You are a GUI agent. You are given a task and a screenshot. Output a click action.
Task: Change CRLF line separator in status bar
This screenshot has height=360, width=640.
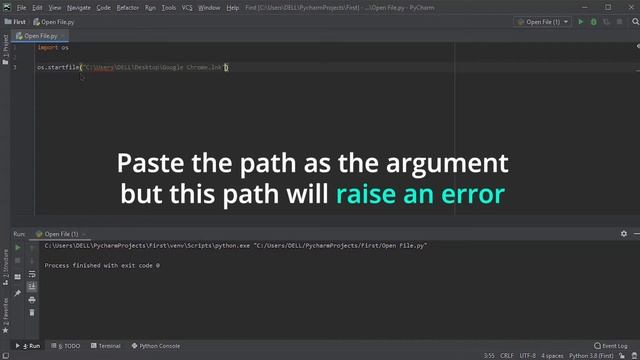coord(507,356)
